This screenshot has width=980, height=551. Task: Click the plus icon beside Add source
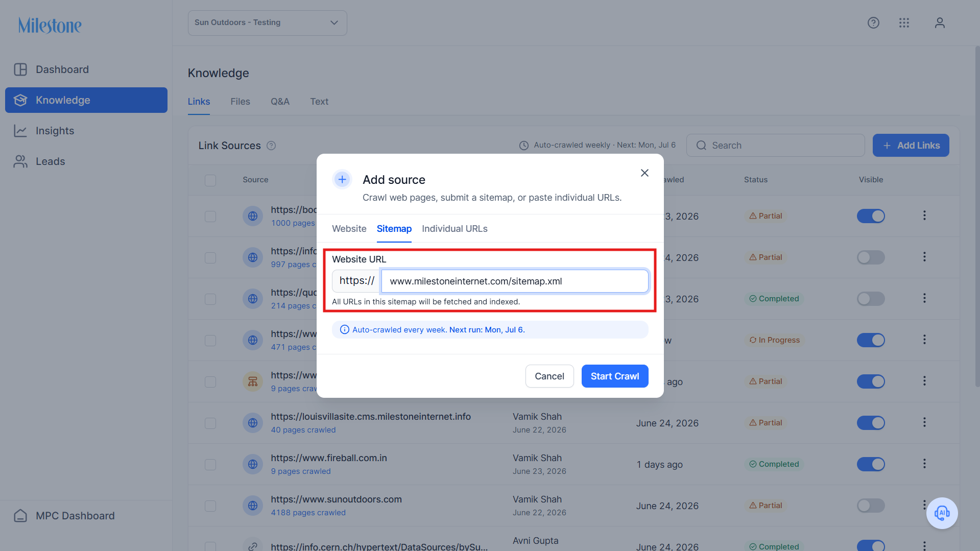pos(342,179)
